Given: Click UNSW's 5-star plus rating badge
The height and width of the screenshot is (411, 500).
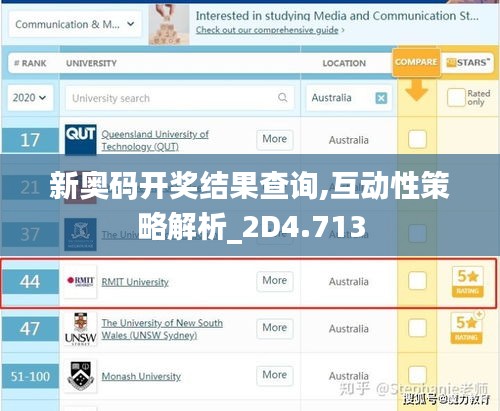Looking at the screenshot, I should click(x=467, y=328).
